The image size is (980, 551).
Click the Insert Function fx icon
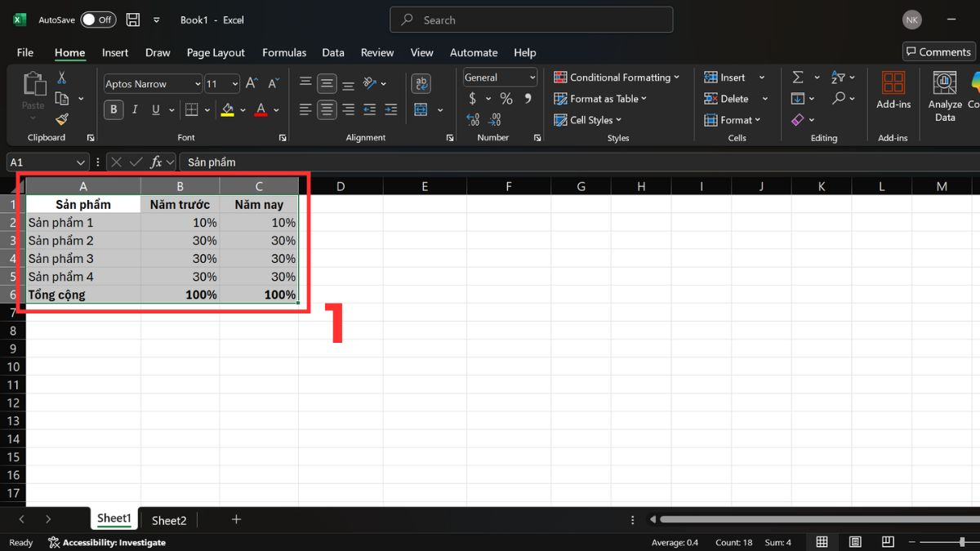coord(157,162)
